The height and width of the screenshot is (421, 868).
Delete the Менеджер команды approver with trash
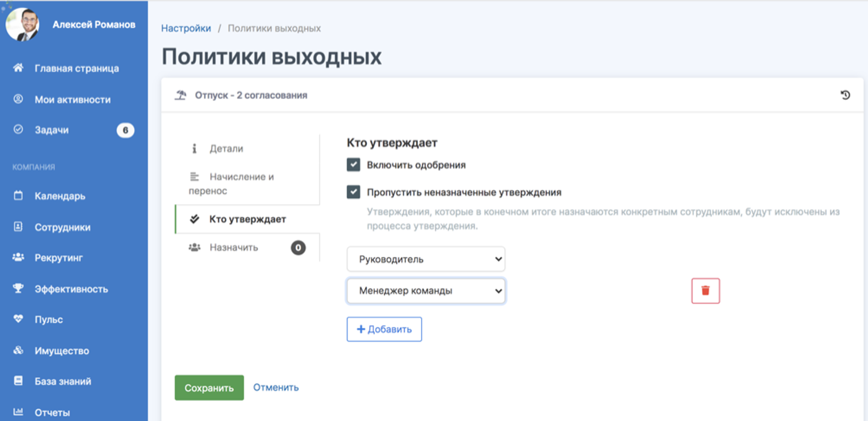pos(705,291)
